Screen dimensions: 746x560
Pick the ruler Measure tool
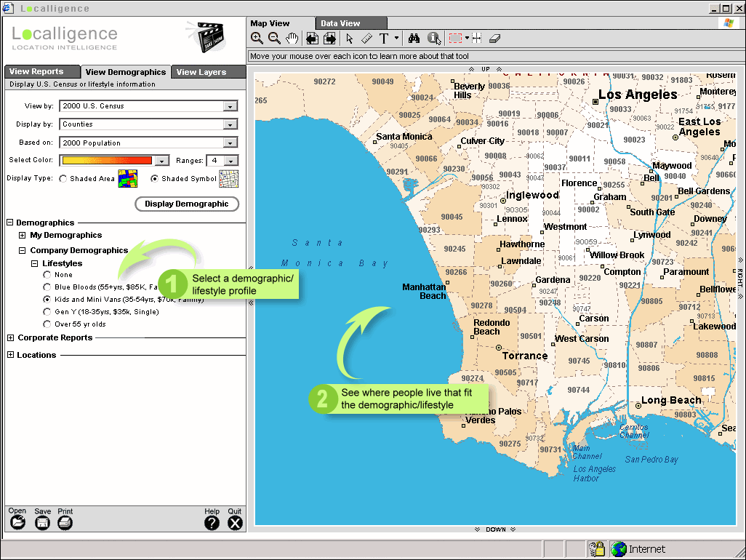[366, 39]
